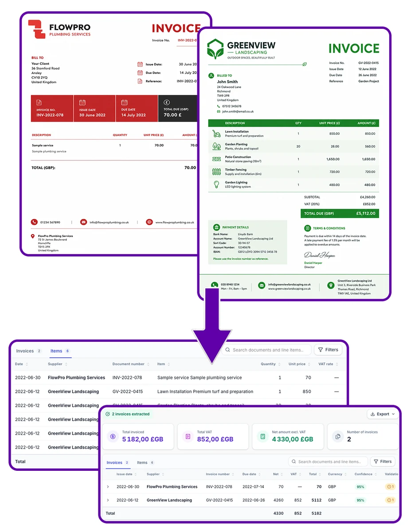Click 'Sample service Sample plumbing service' item cell
This screenshot has height=532, width=411.
[x=200, y=378]
